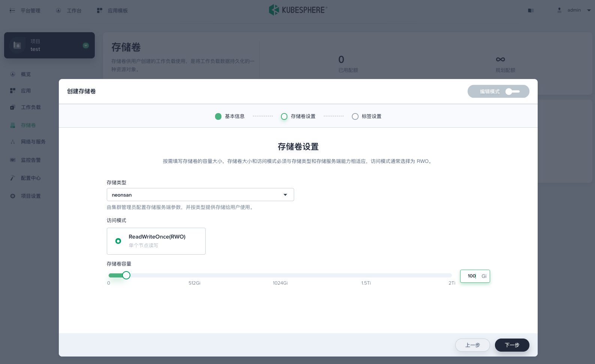
Task: Click the KubeSphere logo
Action: click(298, 10)
